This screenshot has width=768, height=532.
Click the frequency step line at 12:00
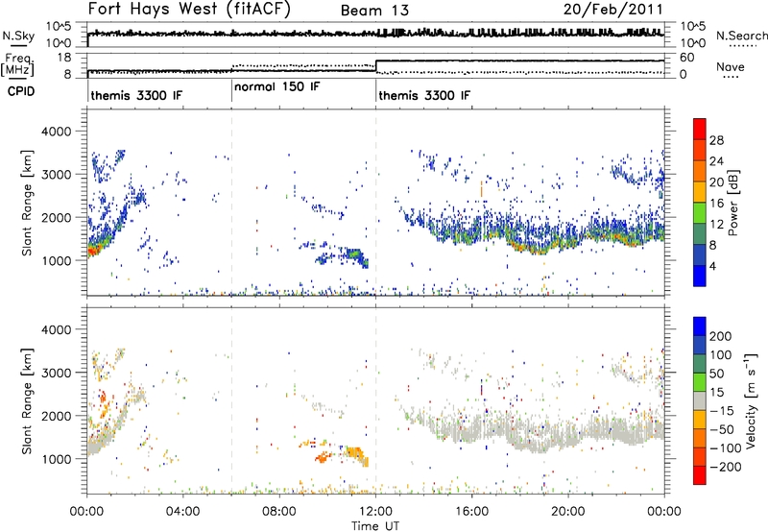coord(375,65)
